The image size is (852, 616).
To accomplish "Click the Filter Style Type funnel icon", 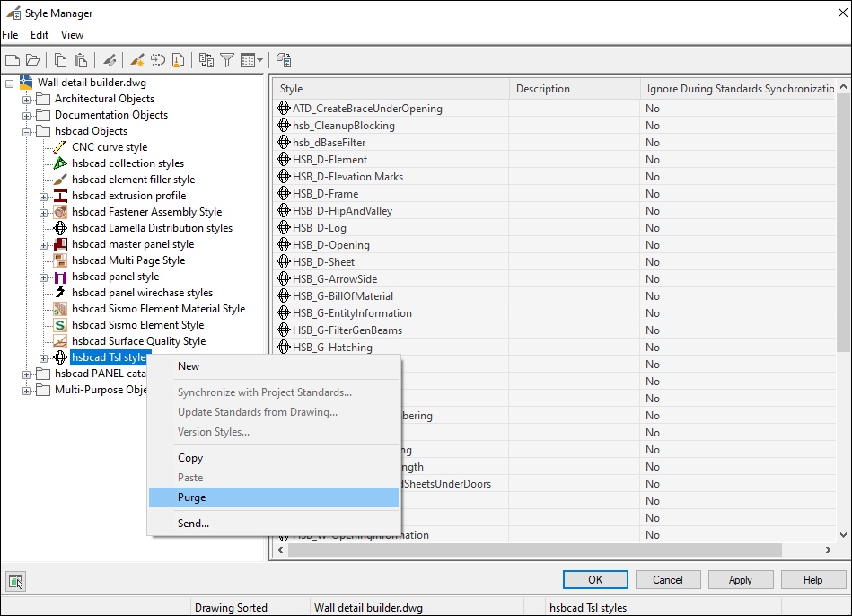I will [227, 60].
